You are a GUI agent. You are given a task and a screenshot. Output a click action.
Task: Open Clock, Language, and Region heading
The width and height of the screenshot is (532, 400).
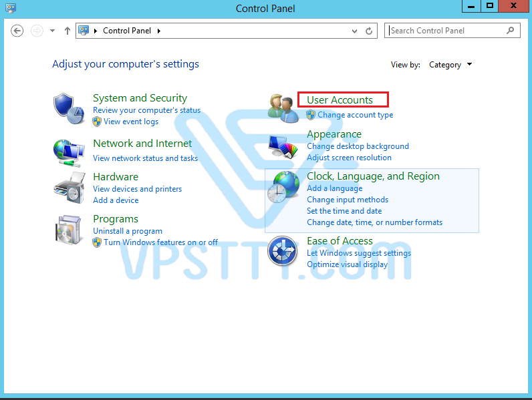pos(373,176)
